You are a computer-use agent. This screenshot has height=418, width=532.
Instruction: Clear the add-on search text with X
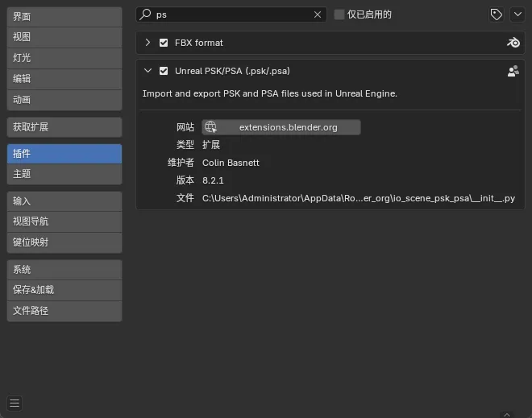pyautogui.click(x=318, y=14)
